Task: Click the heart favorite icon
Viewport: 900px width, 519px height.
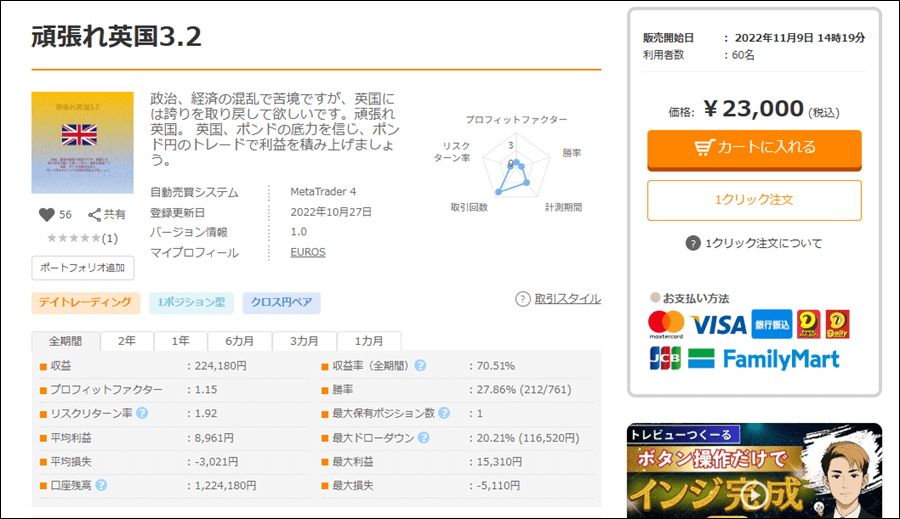Action: point(45,214)
